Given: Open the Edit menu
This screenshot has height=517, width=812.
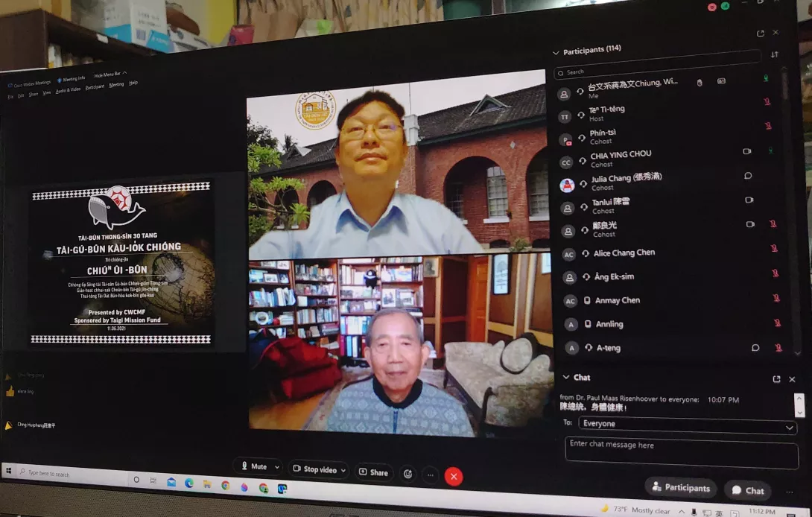Looking at the screenshot, I should 21,95.
